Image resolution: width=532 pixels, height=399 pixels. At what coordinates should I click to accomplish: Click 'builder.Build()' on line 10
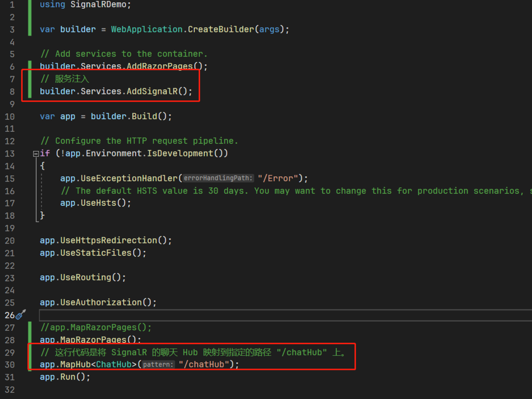[x=128, y=116]
